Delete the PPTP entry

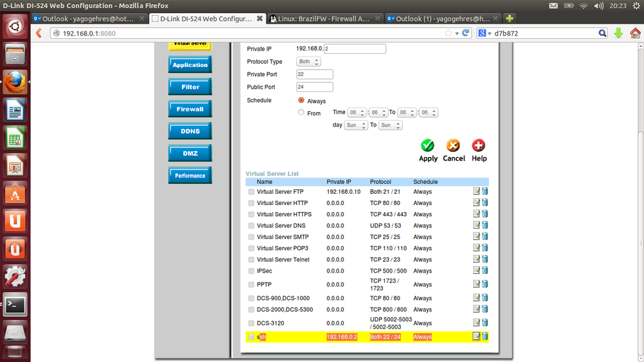click(485, 284)
